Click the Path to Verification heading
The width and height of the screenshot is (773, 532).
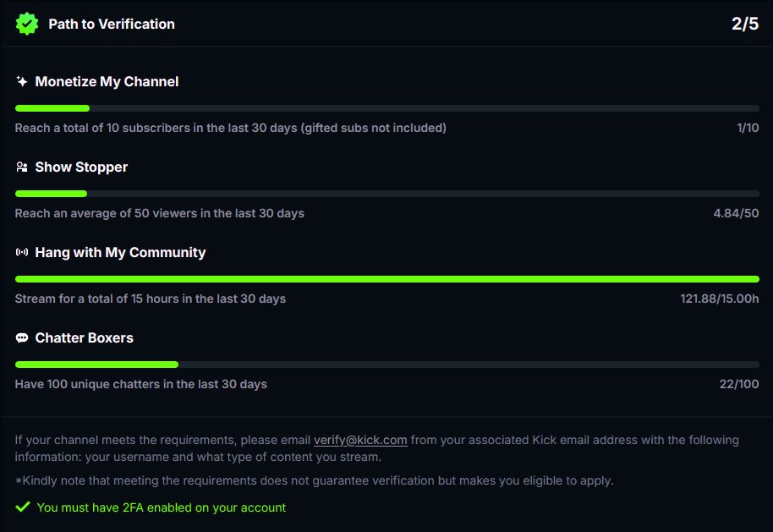112,24
